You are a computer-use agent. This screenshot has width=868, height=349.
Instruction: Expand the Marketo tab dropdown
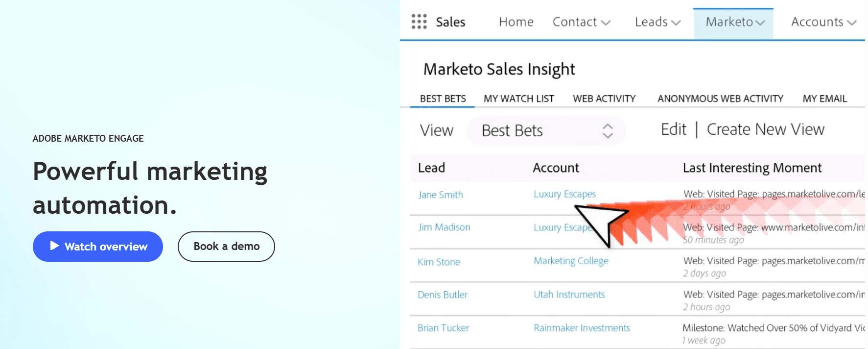[x=760, y=22]
